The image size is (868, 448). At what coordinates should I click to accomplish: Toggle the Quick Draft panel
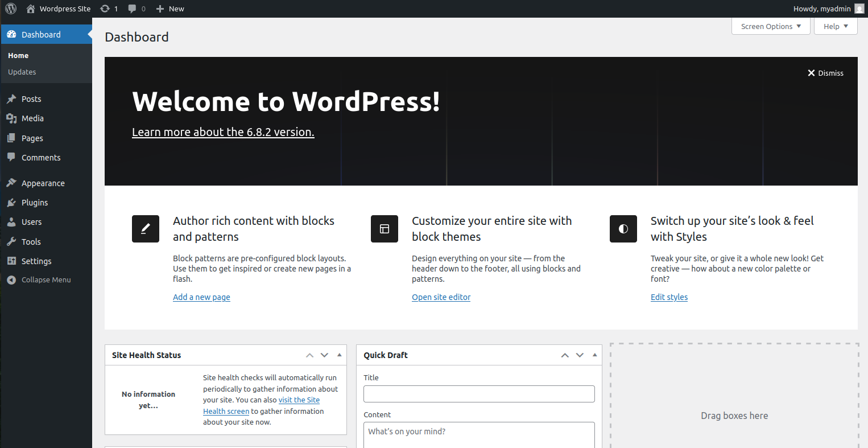pyautogui.click(x=595, y=355)
